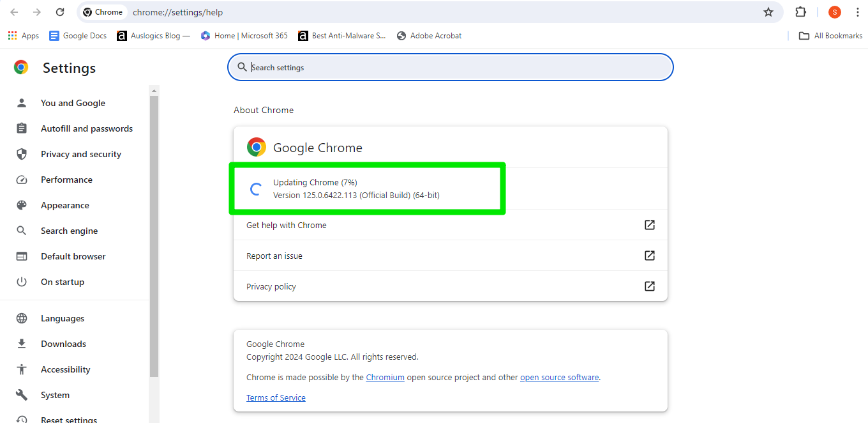This screenshot has width=868, height=423.
Task: Open the Privacy policy row
Action: [451, 286]
